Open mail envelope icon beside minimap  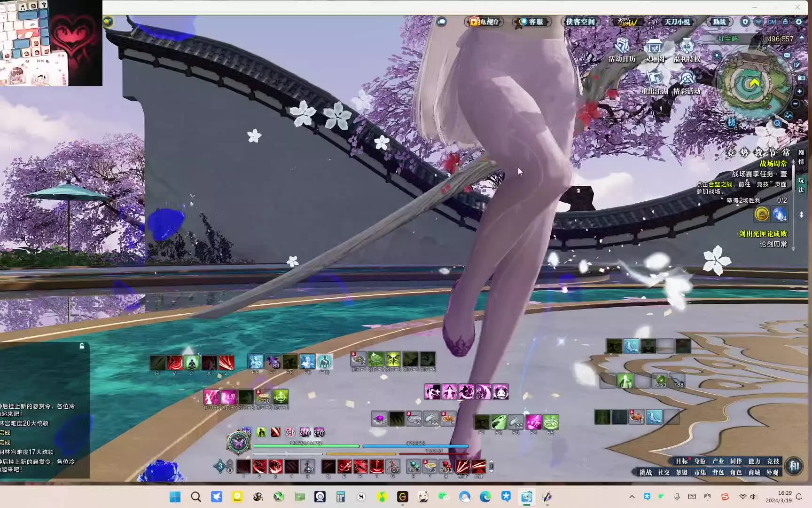click(787, 55)
